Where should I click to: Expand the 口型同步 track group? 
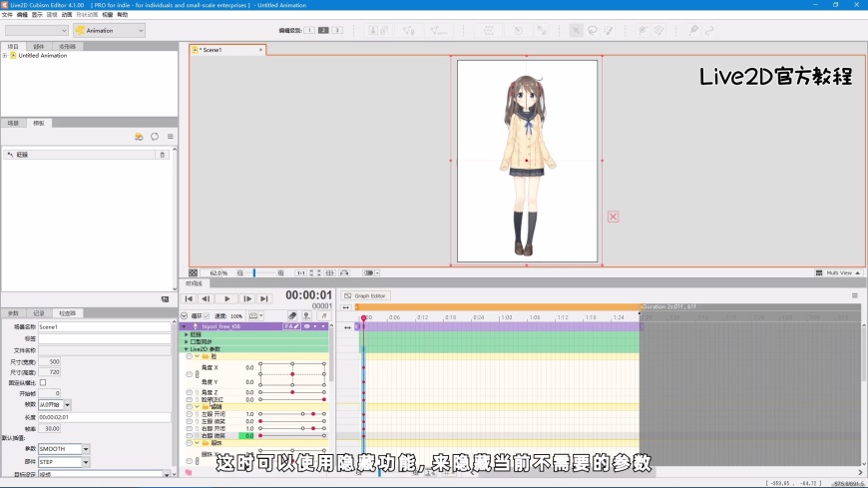(186, 341)
